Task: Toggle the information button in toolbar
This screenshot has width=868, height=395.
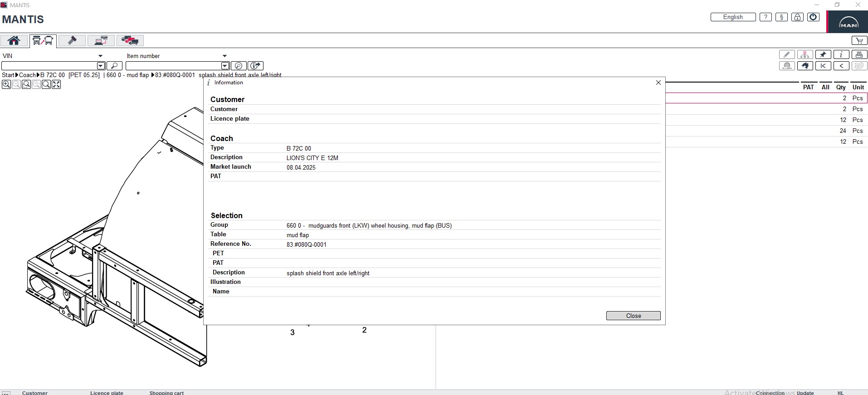Action: (841, 55)
